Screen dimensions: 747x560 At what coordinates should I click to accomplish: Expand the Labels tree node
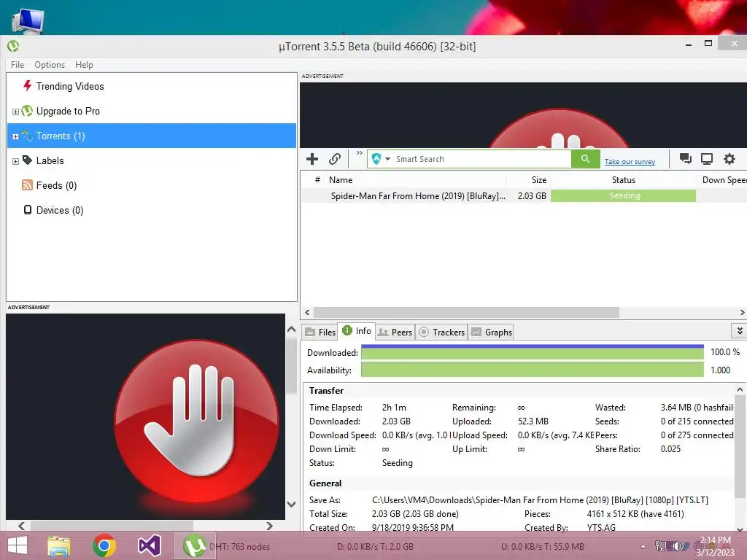[15, 161]
